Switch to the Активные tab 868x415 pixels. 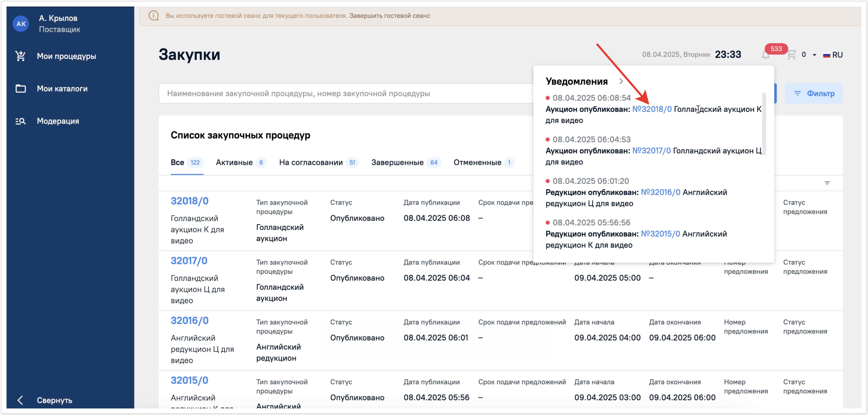pos(234,163)
